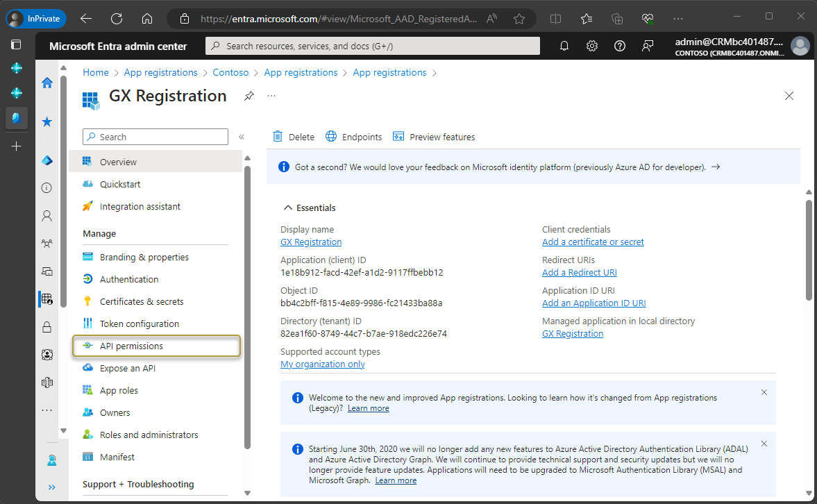Click the help question mark icon
This screenshot has height=504, width=817.
(620, 46)
